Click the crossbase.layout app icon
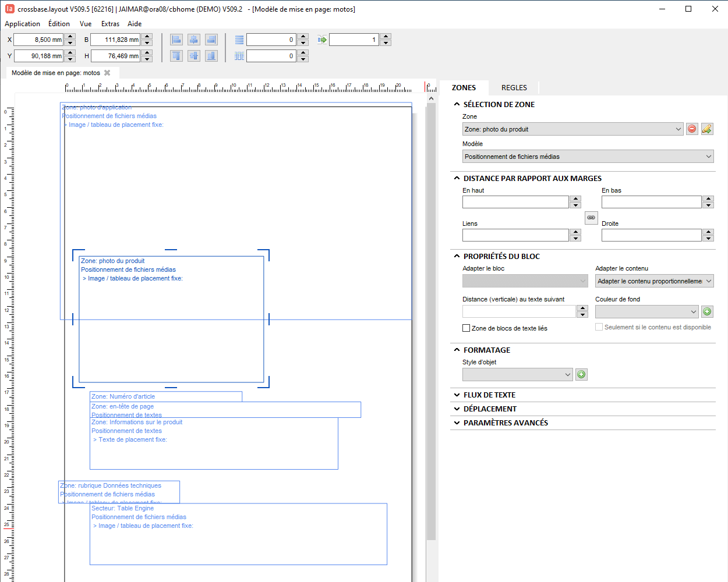The image size is (728, 582). (9, 9)
